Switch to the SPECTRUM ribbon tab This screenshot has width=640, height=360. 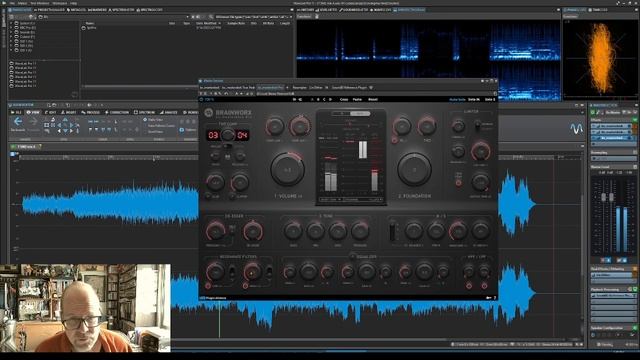click(144, 112)
